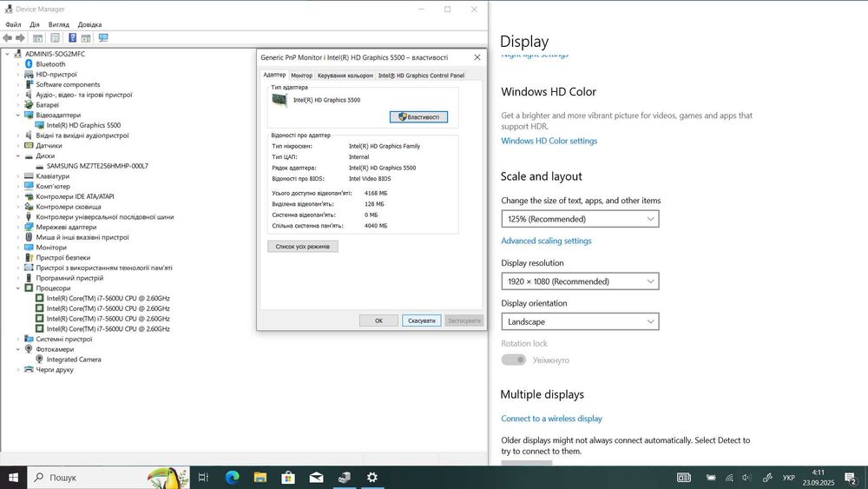
Task: Open the notification center icon
Action: (851, 478)
